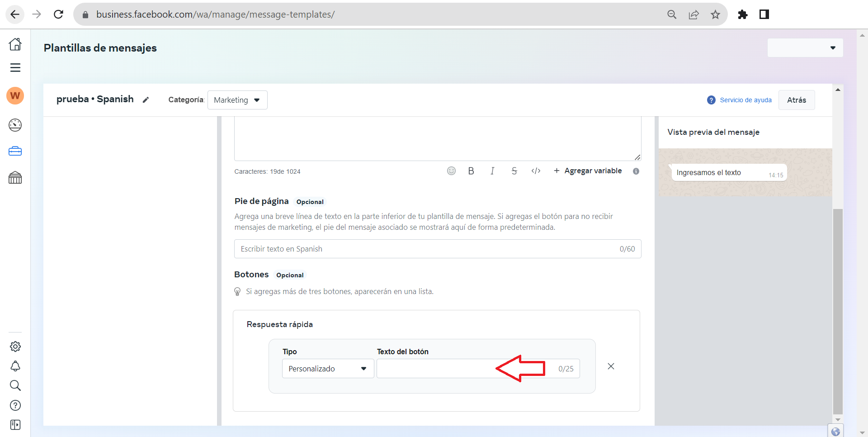Bookmark this page with the star

pyautogui.click(x=715, y=14)
